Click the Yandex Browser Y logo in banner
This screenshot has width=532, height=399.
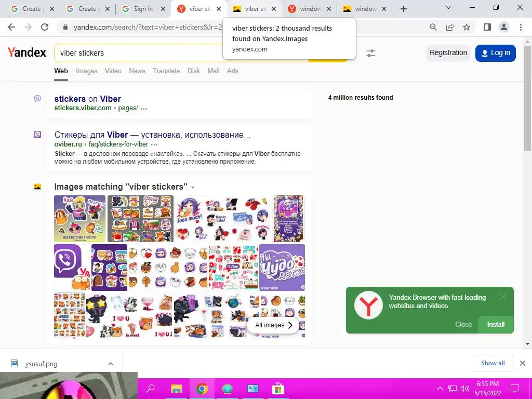[x=368, y=304]
